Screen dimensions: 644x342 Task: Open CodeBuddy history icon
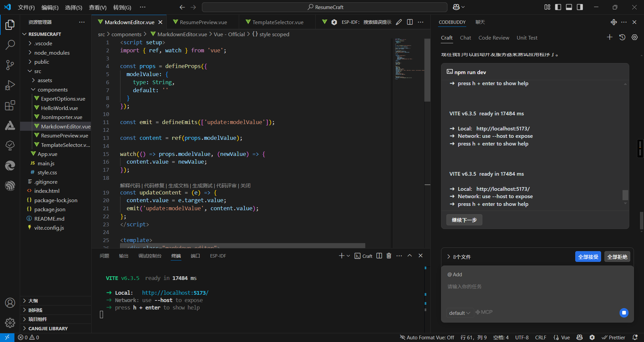622,38
